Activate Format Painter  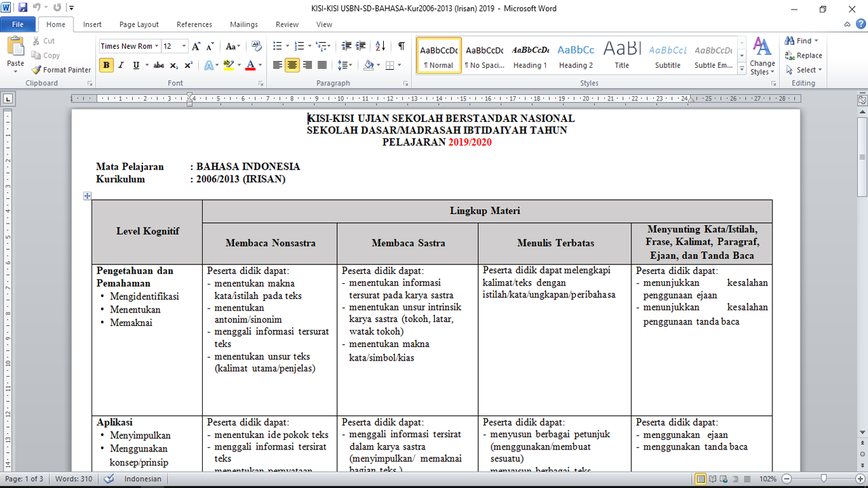61,70
